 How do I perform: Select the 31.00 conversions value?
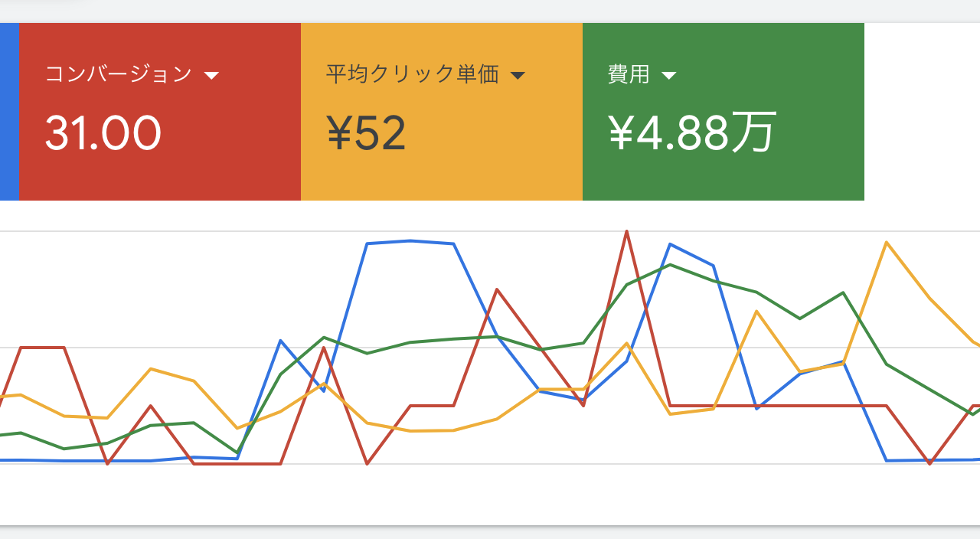[x=103, y=132]
